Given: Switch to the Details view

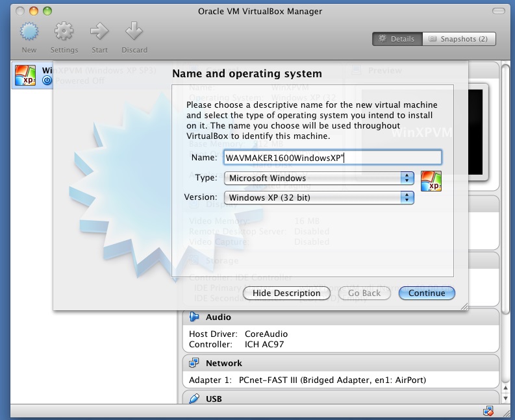Looking at the screenshot, I should pos(397,39).
